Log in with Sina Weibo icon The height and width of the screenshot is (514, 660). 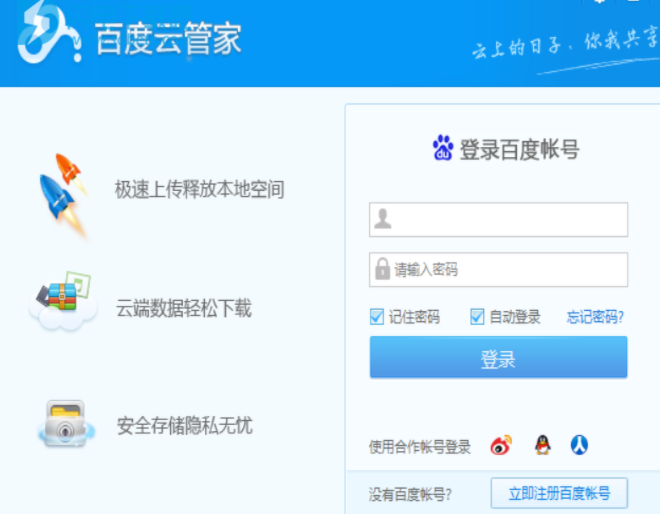point(501,445)
